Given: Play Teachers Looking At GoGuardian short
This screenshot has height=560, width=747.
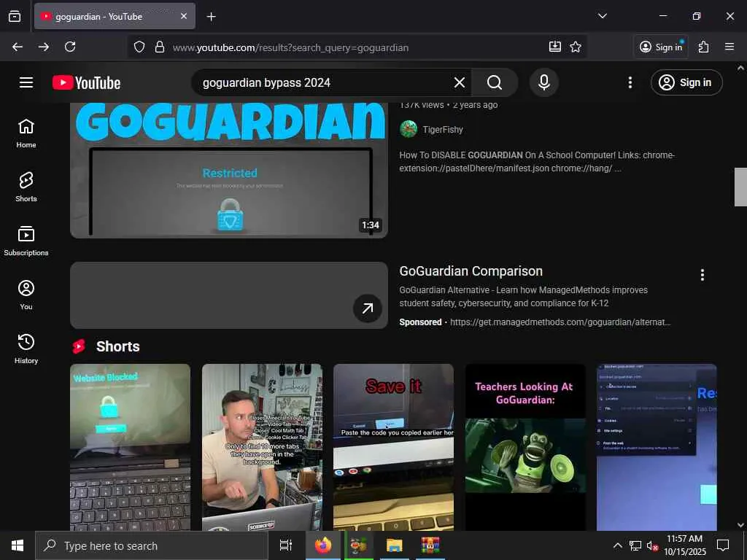Looking at the screenshot, I should click(x=525, y=447).
